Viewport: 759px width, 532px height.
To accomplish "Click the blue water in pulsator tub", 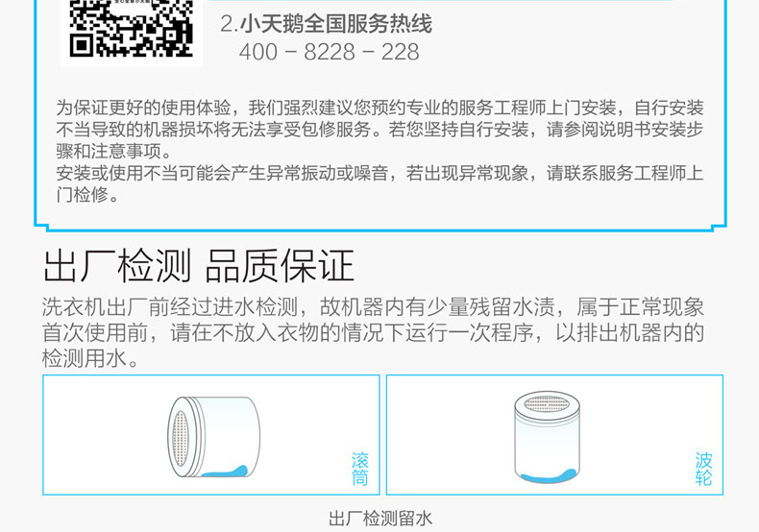I will [548, 475].
